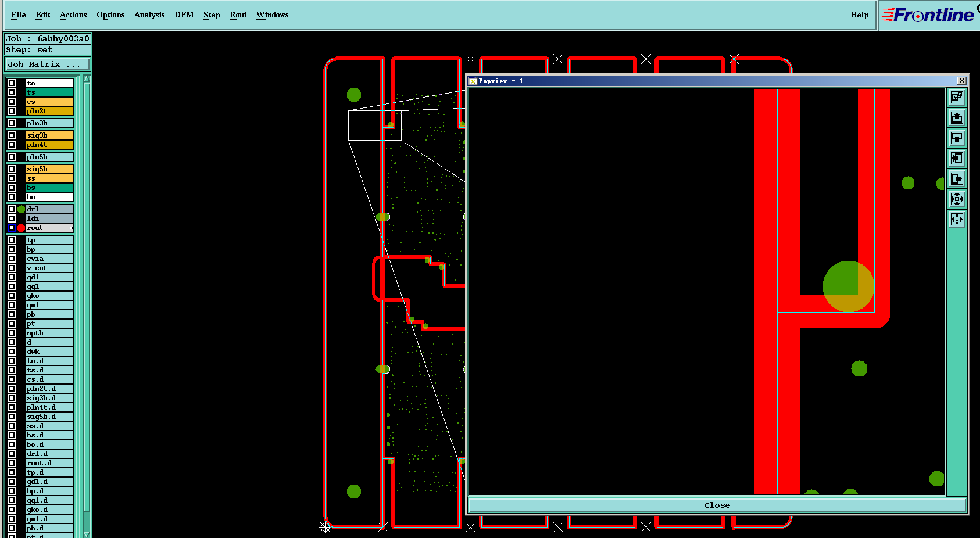980x538 pixels.
Task: Click the layer list scrollbar down arrow
Action: (87, 534)
